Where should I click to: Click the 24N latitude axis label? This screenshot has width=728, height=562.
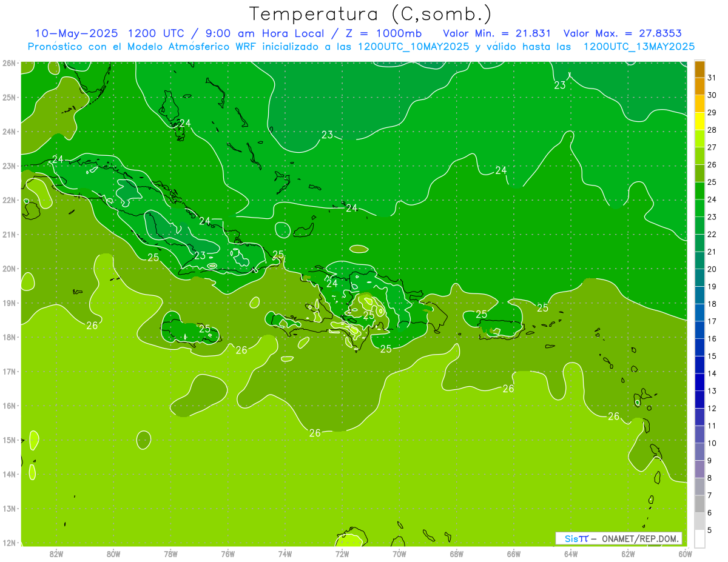point(9,132)
